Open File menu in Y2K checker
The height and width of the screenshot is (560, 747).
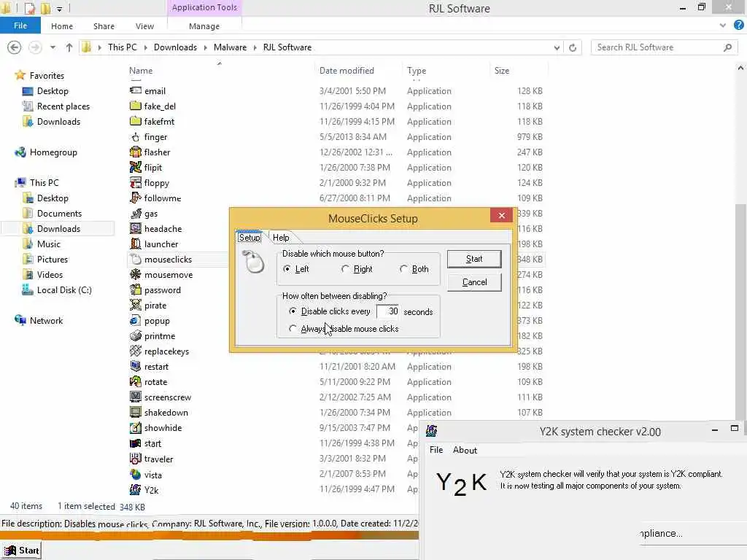436,450
